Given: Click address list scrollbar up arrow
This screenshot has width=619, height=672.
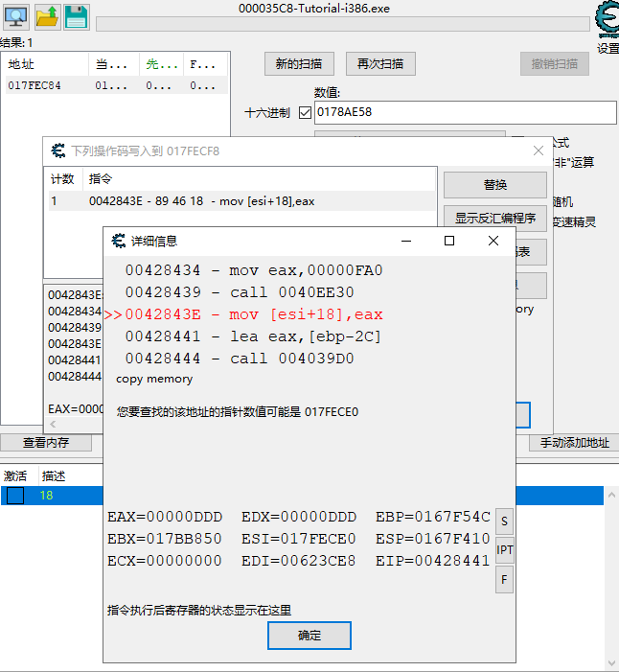Looking at the screenshot, I should tap(611, 495).
